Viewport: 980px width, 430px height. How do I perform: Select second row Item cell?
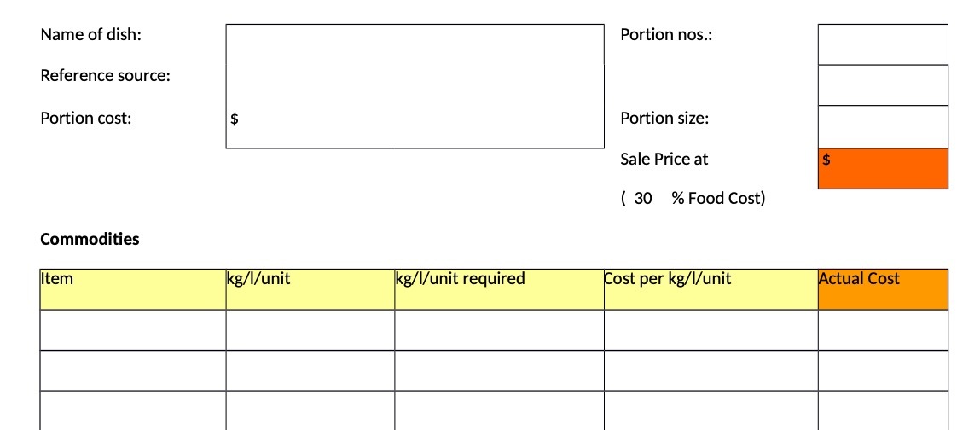(x=133, y=370)
